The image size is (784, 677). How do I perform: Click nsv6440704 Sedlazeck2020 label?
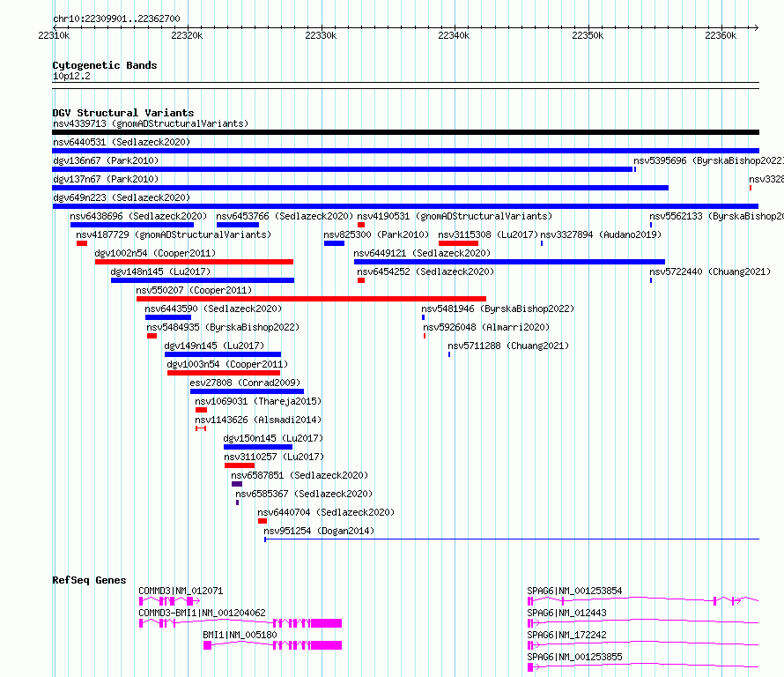(326, 512)
